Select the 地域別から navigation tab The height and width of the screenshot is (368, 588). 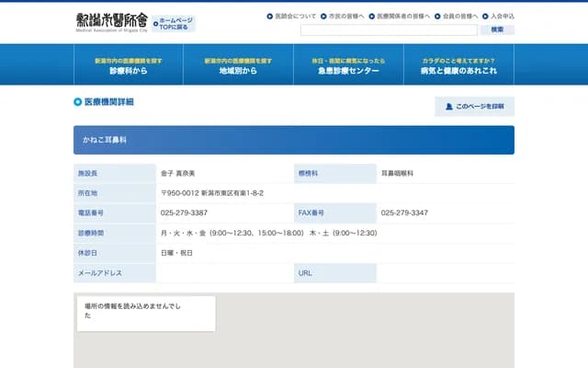238,64
